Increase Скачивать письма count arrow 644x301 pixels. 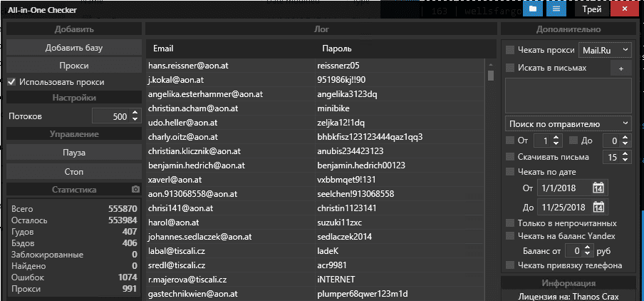(x=625, y=154)
